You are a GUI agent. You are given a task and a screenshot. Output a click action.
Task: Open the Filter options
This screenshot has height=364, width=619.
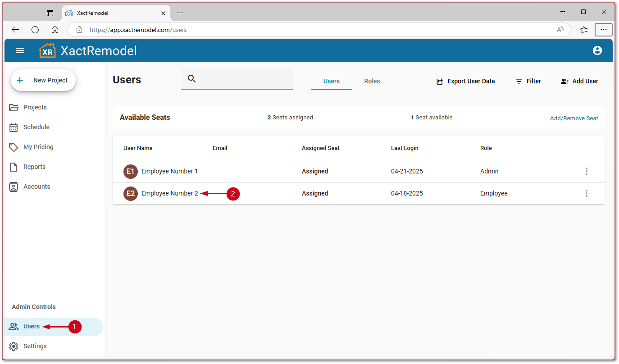click(528, 81)
